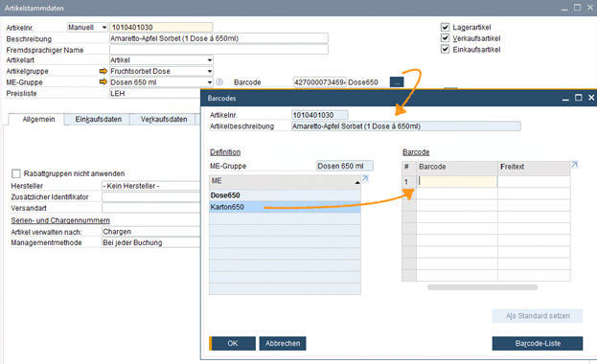The width and height of the screenshot is (597, 364).
Task: Click horizontal scrollbar under Barcode table
Action: 482,287
